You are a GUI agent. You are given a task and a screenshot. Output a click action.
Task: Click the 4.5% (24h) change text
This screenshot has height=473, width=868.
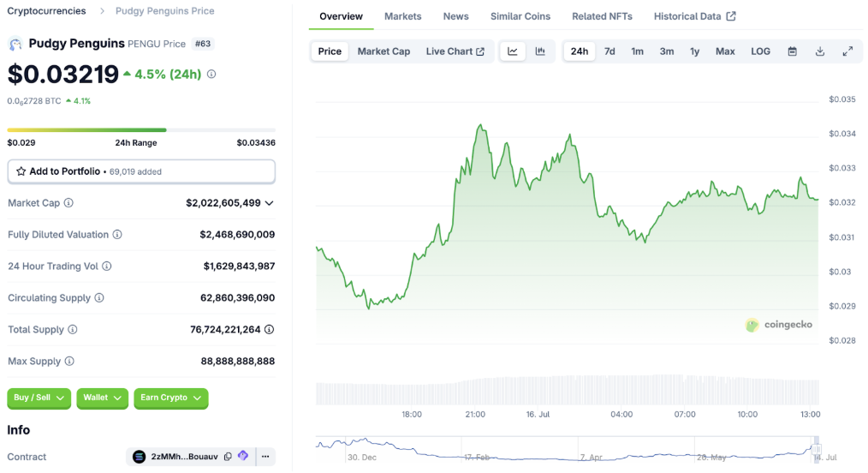click(168, 75)
